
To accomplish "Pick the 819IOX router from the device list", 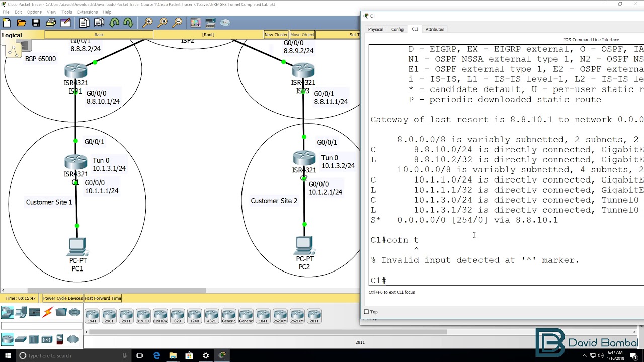I will 143,316.
